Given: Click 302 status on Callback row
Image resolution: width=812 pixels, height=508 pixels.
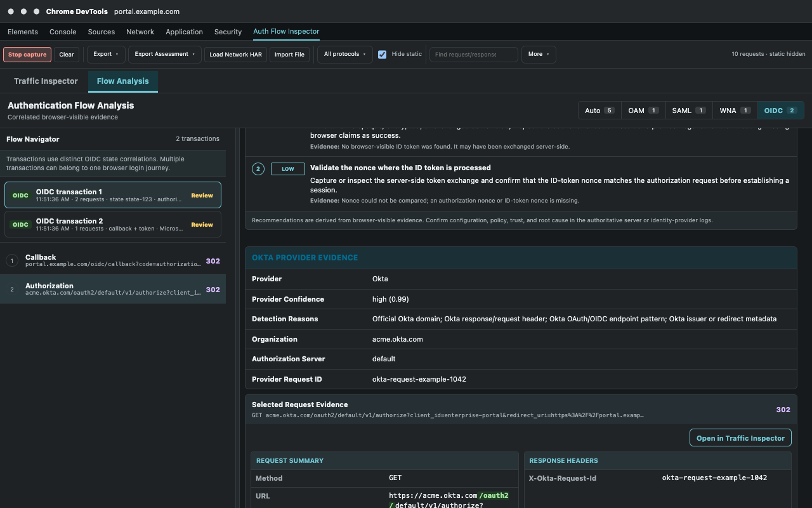Looking at the screenshot, I should (x=213, y=261).
